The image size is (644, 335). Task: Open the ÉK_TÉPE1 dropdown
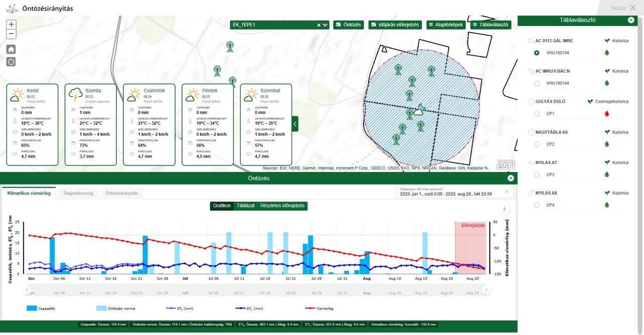click(326, 25)
